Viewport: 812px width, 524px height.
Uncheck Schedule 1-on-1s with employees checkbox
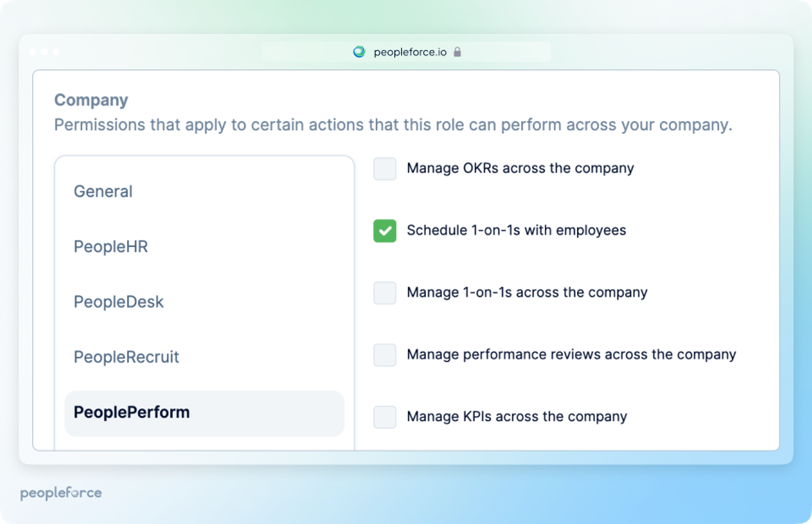(x=384, y=231)
